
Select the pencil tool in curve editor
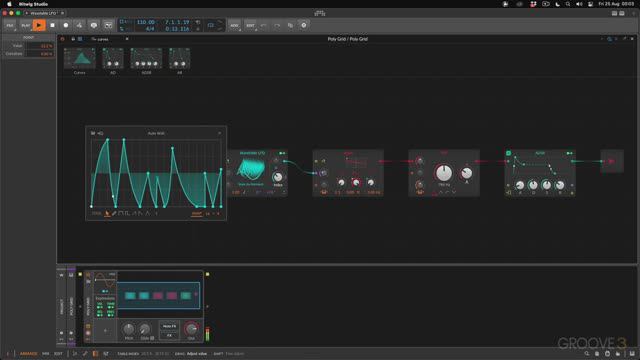(114, 213)
